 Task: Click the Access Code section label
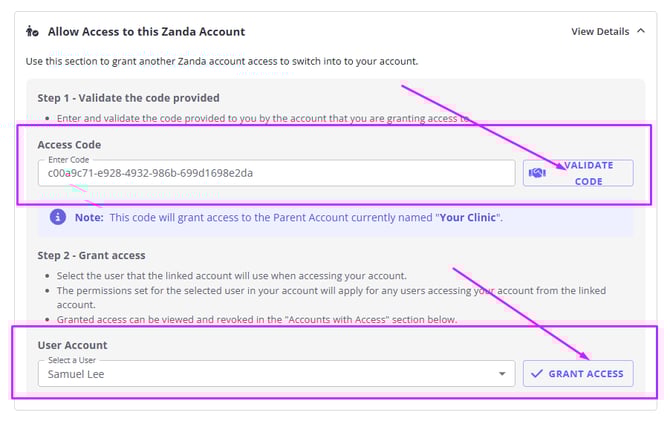point(70,144)
